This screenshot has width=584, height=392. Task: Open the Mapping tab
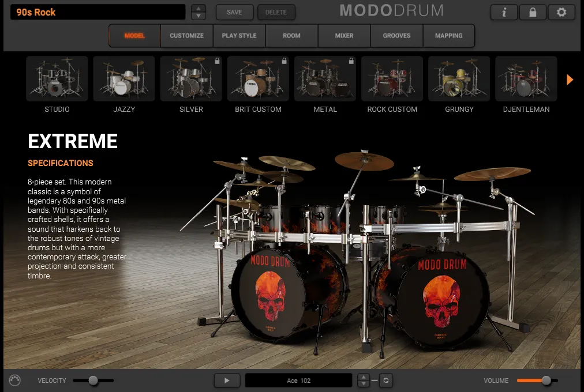click(449, 36)
